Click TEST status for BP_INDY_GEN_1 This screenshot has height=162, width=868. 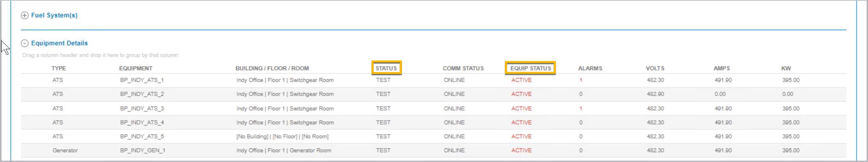(383, 150)
